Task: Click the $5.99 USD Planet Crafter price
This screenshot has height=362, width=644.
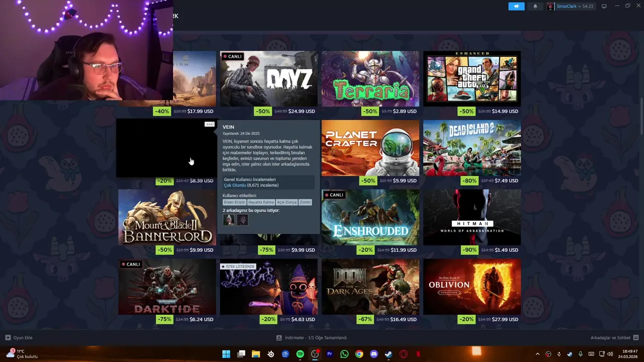Action: point(405,180)
